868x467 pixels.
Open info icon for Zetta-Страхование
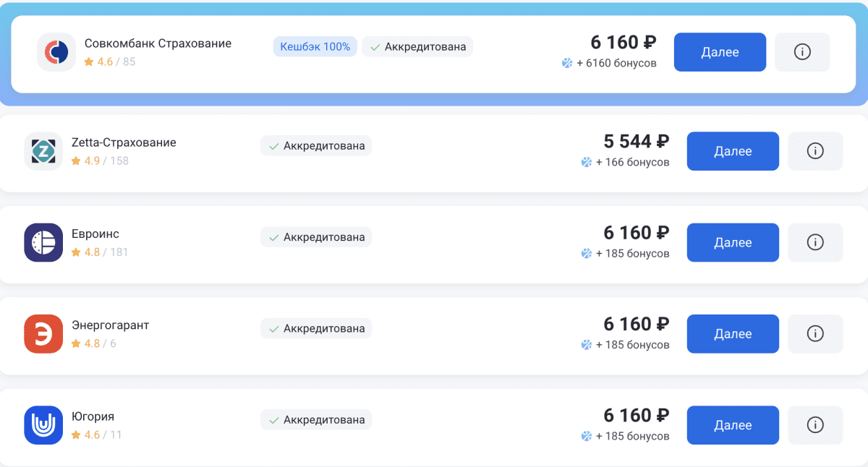815,151
